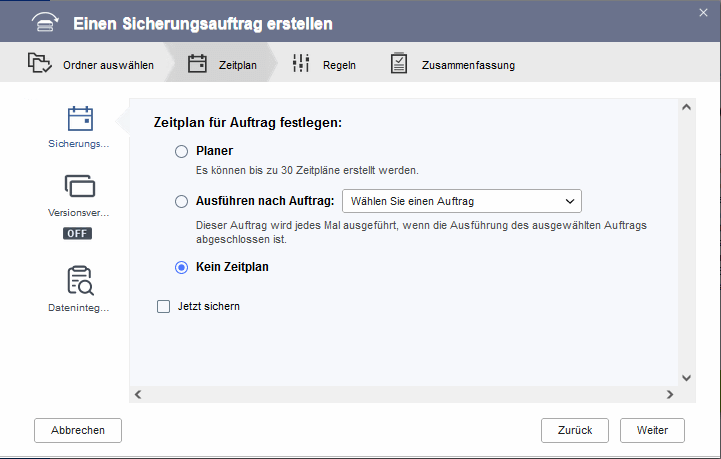Open the Versionsverwaltung sidebar icon

[79, 186]
